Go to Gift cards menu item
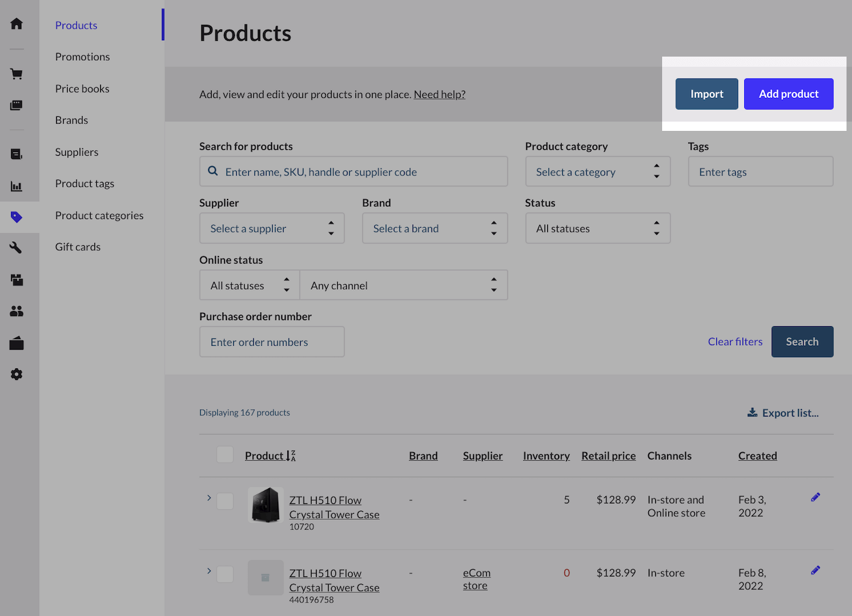852x616 pixels. pos(78,247)
